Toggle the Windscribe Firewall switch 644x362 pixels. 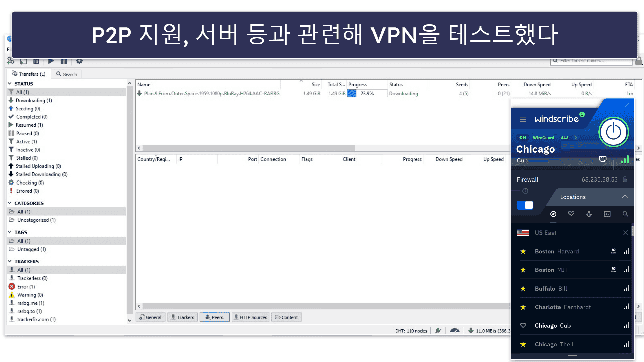[525, 205]
